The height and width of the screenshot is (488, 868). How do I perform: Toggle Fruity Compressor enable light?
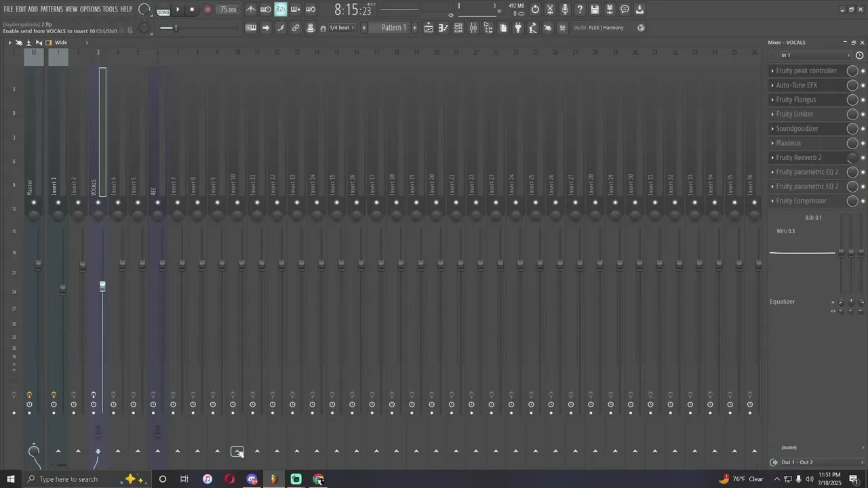(x=863, y=201)
